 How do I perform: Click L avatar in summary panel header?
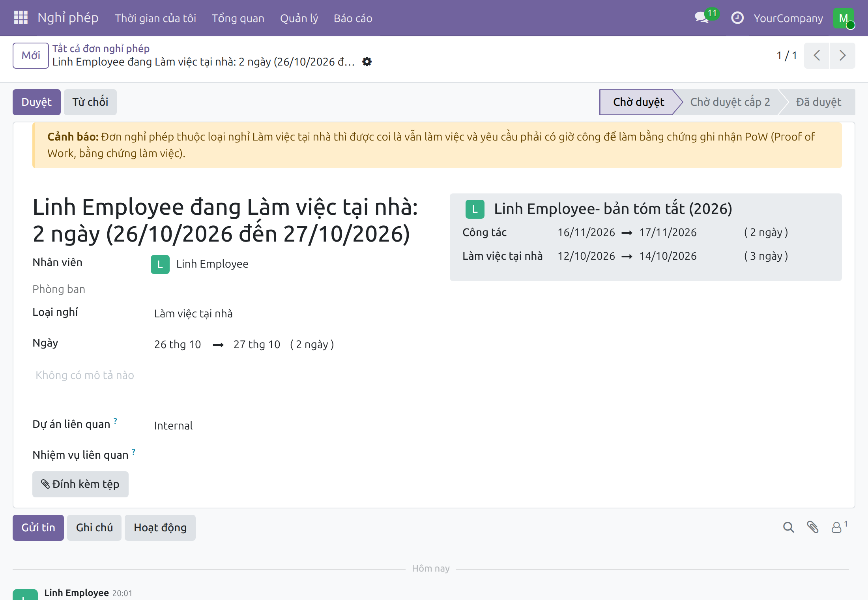[x=475, y=209]
